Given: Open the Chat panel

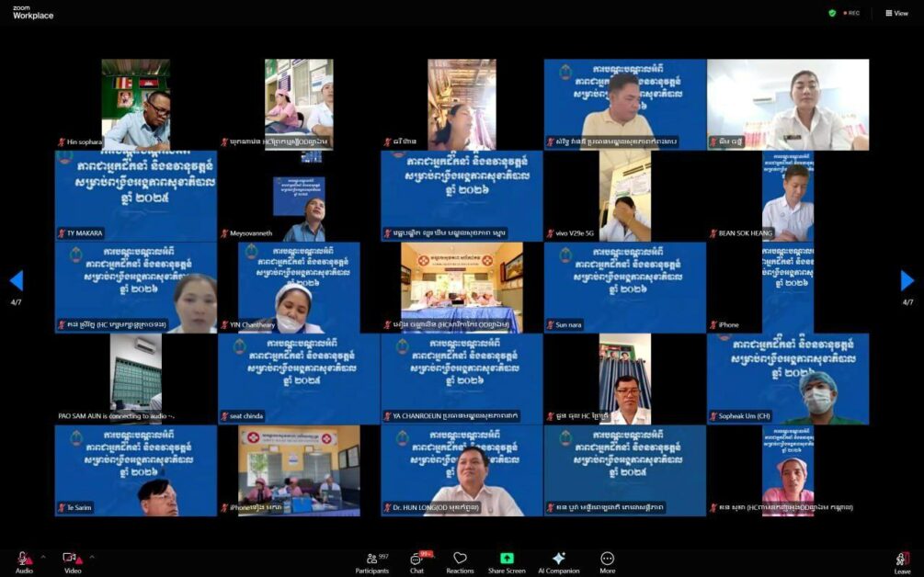Looking at the screenshot, I should pos(416,561).
